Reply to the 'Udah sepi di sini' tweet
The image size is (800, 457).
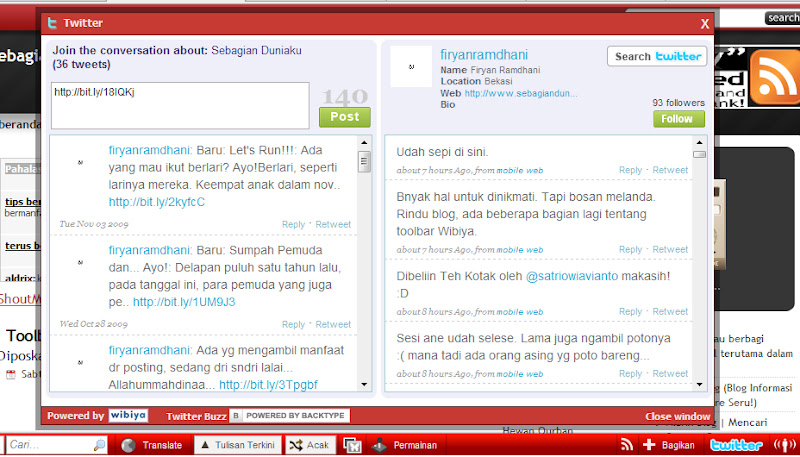[x=631, y=170]
